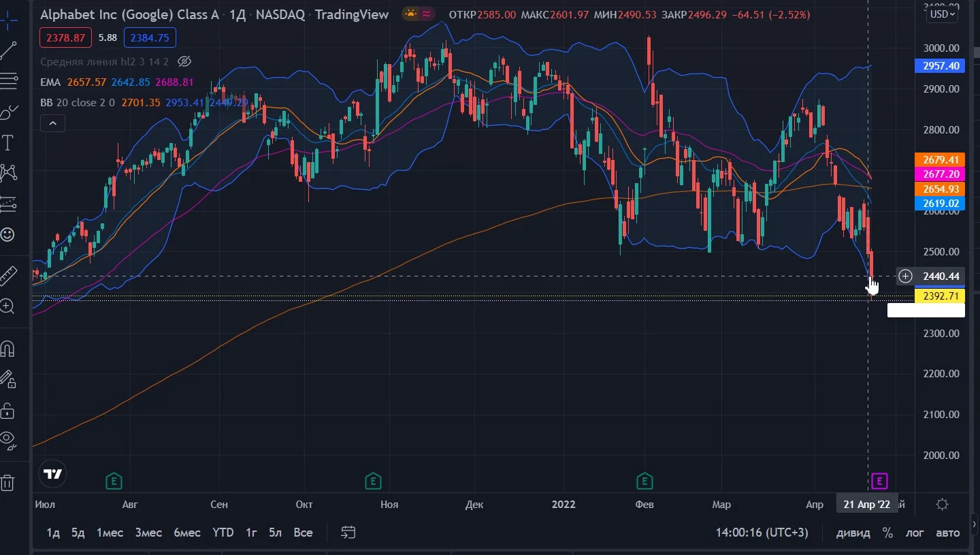Click the plus icon beside 2440.44
Screen dimensions: 980x555
(x=905, y=276)
